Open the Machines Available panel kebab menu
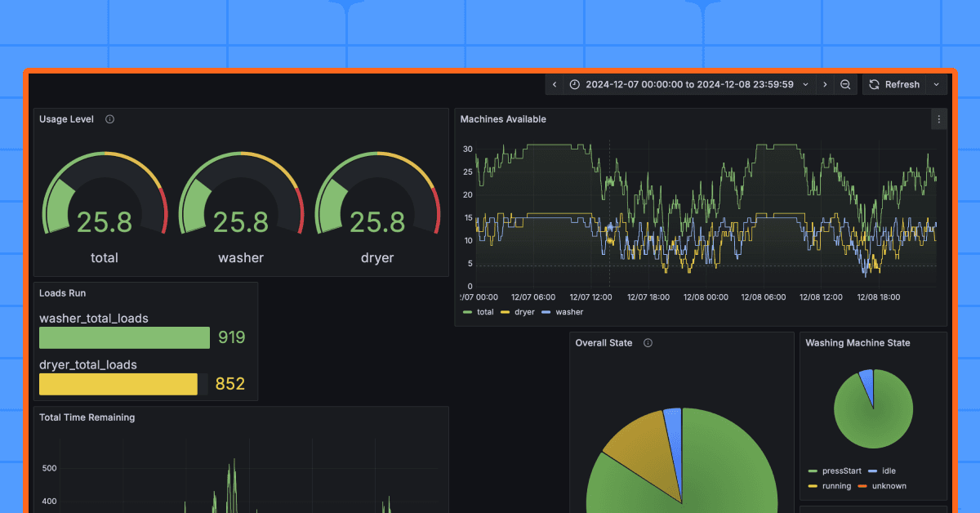980x513 pixels. [938, 118]
